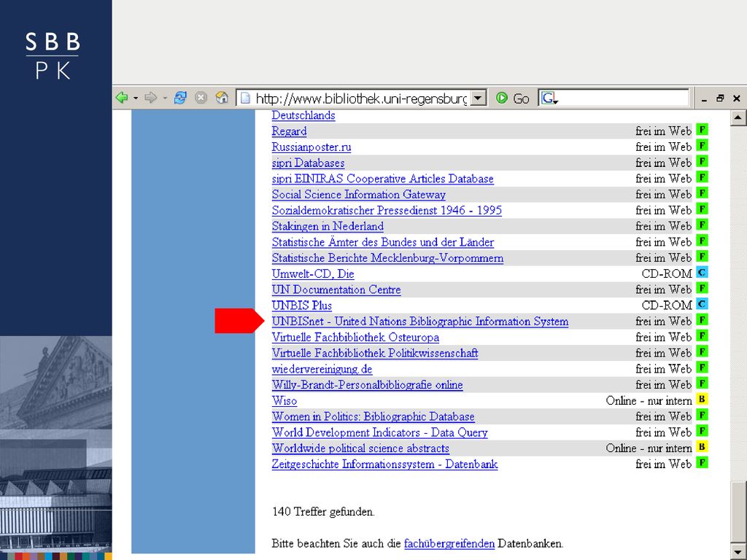
Task: Open Zeitgeschichte Informationssystem - Datenbank link
Action: (385, 464)
